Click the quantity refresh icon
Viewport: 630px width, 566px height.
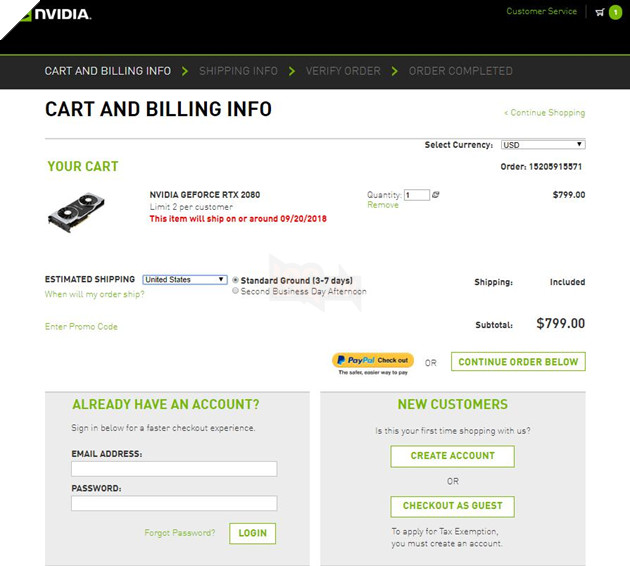[x=436, y=195]
